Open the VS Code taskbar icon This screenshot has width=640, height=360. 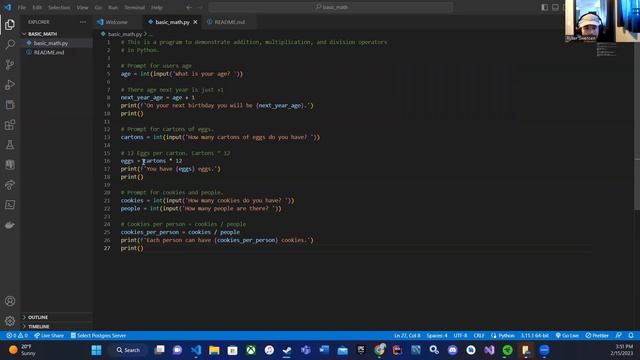point(196,350)
